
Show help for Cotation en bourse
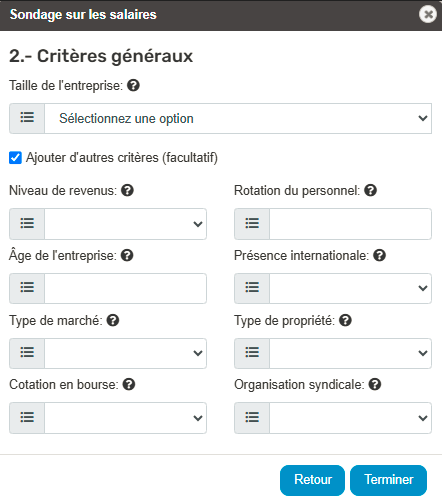pyautogui.click(x=129, y=384)
